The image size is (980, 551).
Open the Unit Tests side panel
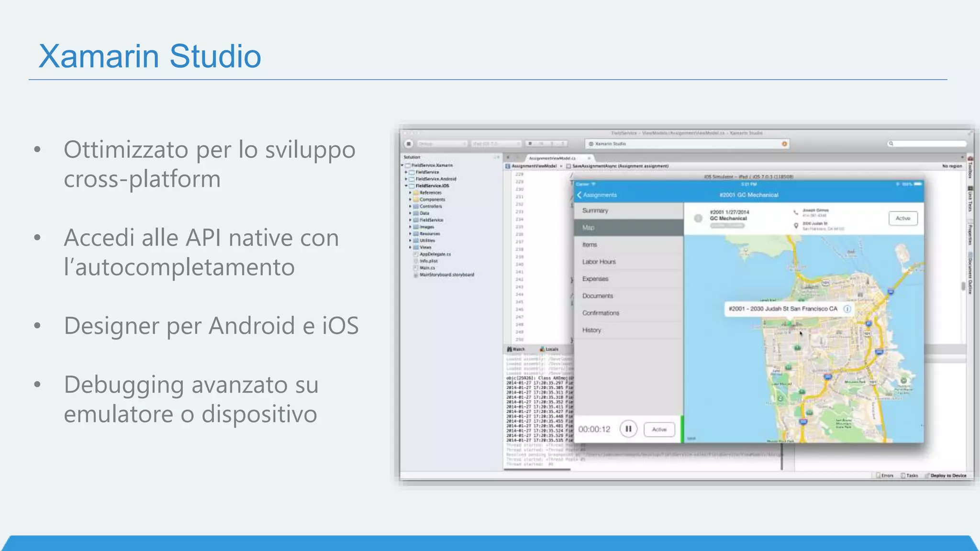[x=970, y=199]
